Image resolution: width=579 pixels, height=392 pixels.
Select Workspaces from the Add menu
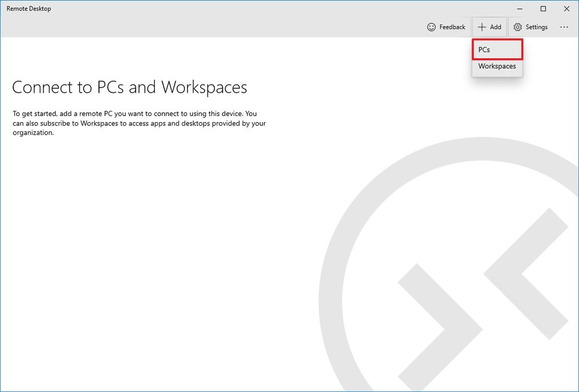click(x=497, y=66)
